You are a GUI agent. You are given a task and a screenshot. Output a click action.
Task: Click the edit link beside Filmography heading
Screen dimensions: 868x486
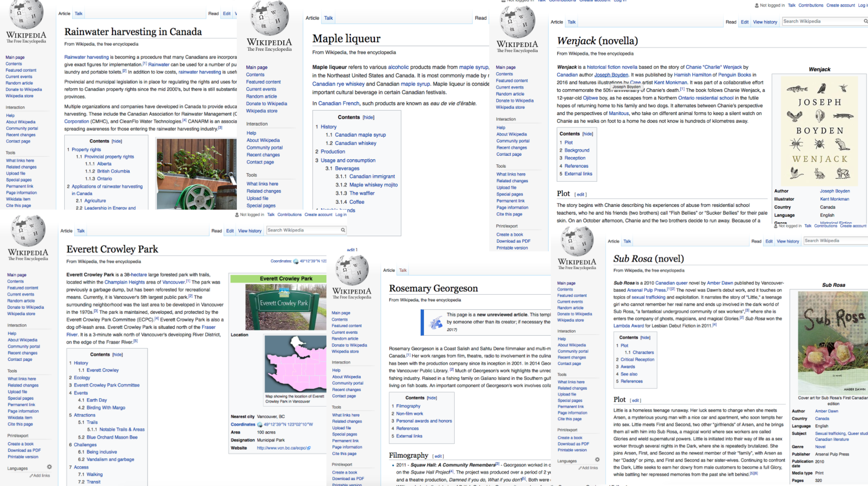coord(438,456)
